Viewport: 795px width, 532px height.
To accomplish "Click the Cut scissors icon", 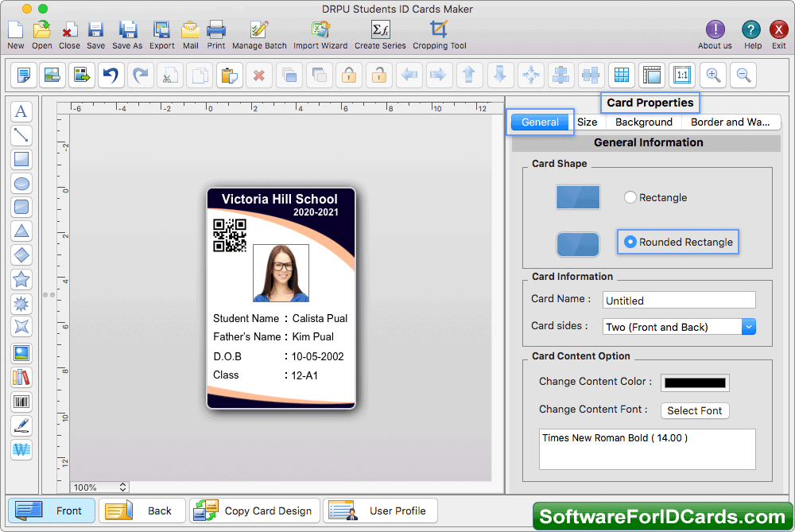I will [170, 76].
